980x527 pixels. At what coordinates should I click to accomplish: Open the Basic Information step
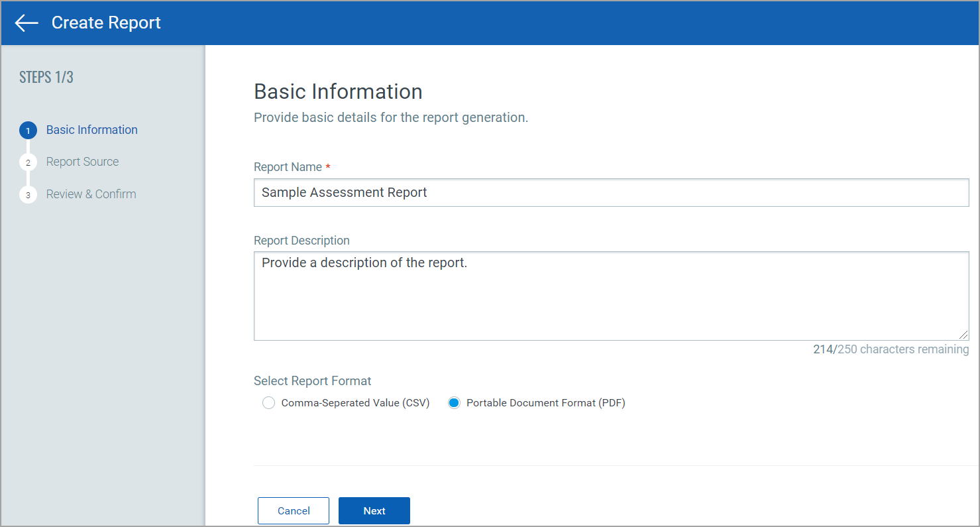(x=92, y=130)
